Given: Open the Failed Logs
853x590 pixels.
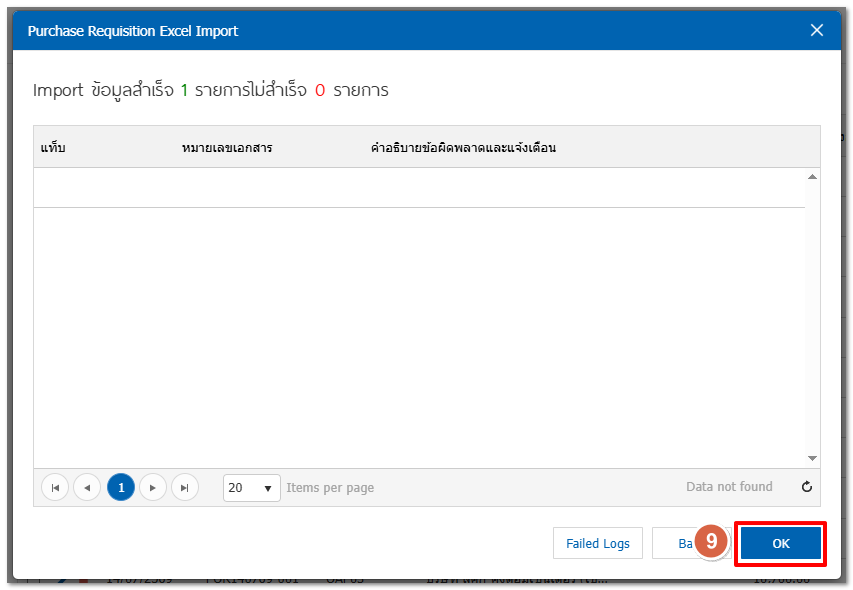Looking at the screenshot, I should point(598,543).
